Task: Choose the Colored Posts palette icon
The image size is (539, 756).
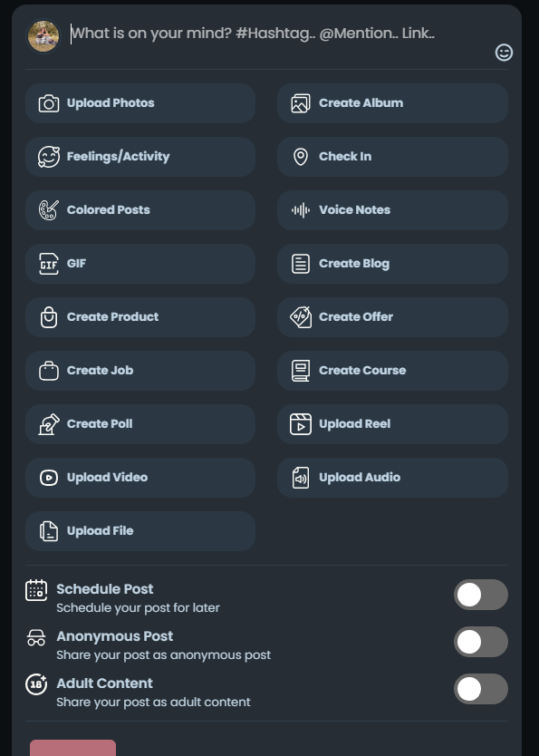Action: (49, 210)
